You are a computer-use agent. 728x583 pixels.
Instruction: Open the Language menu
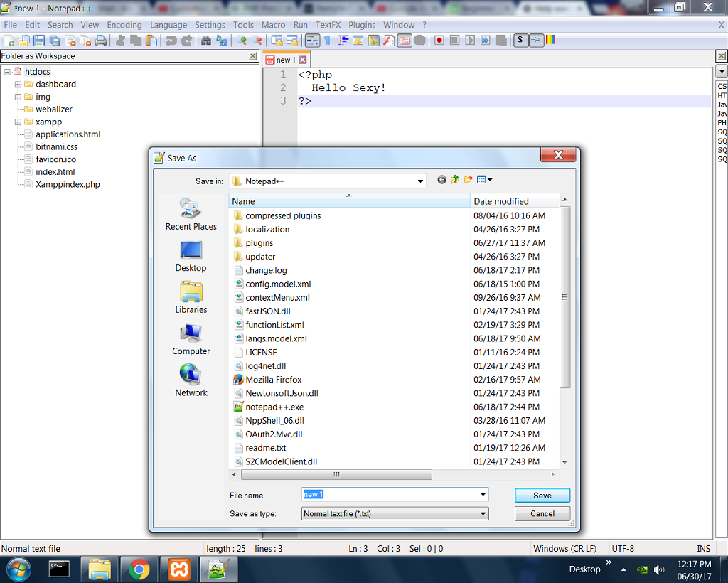coord(168,25)
